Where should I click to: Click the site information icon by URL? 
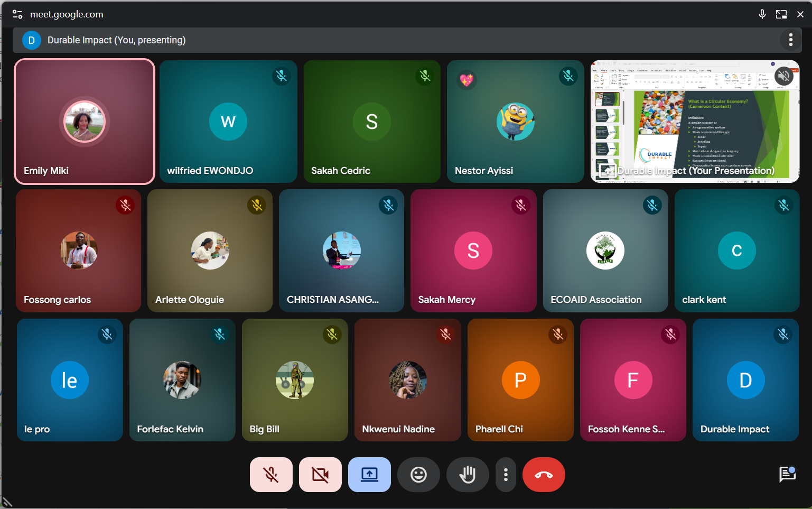pos(17,14)
